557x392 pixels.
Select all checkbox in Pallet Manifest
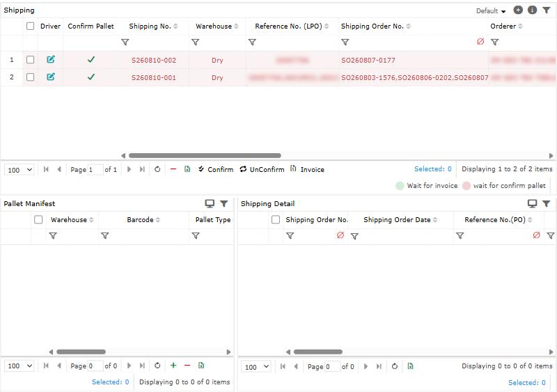click(38, 219)
